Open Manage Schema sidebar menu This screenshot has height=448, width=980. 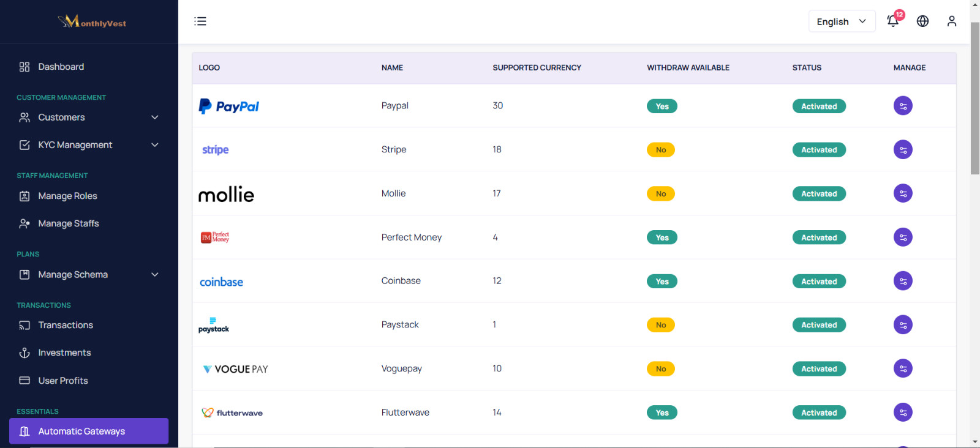(89, 275)
